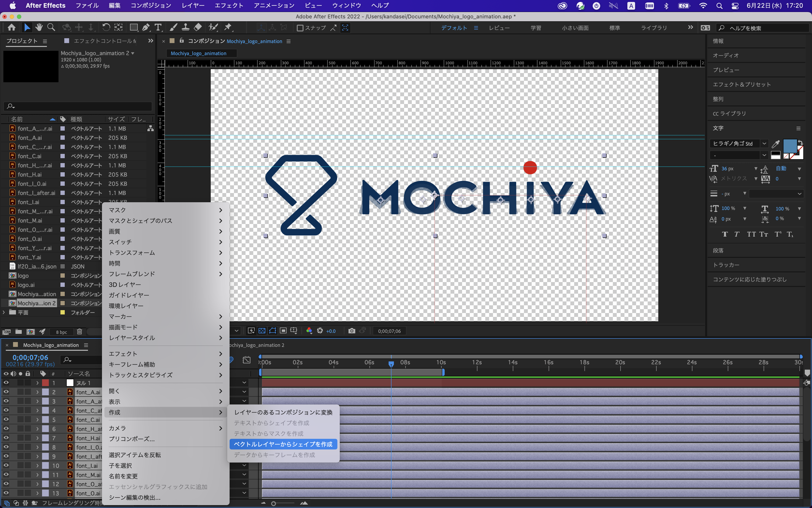Switch to the ライブラリ workspace

click(654, 28)
